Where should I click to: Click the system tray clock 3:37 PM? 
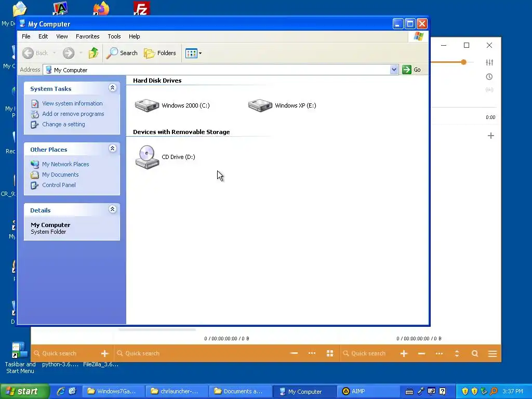tap(513, 392)
